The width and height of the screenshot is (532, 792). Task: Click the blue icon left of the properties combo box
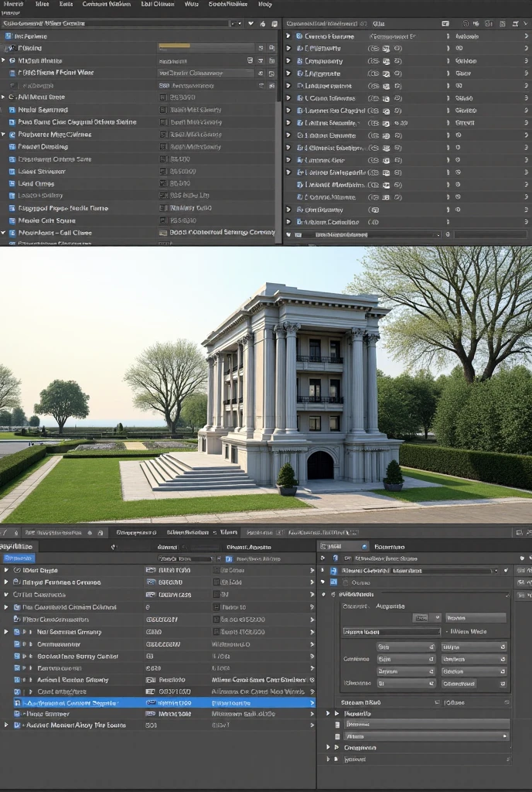[334, 571]
